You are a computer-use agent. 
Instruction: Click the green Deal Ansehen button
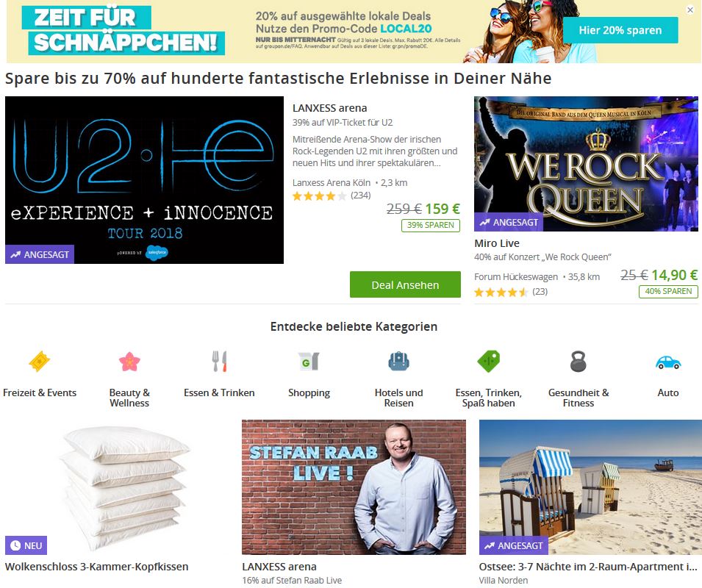click(405, 284)
